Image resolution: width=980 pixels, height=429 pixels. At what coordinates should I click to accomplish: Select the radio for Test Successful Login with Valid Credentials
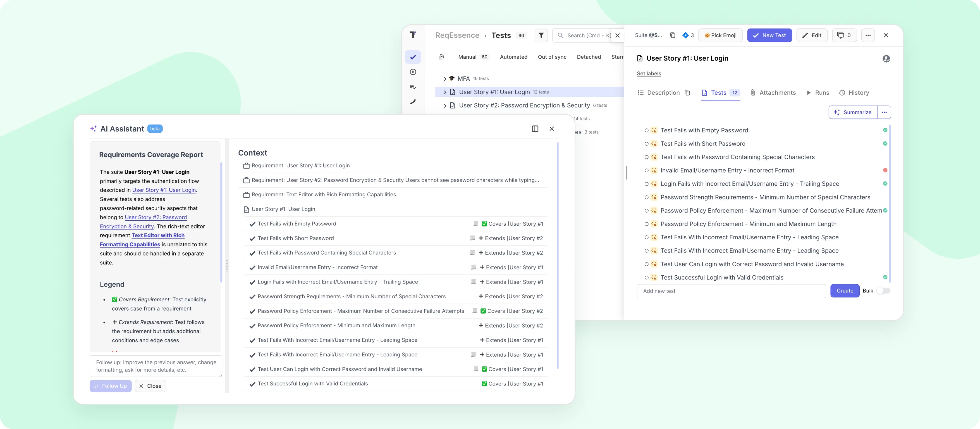pyautogui.click(x=646, y=278)
